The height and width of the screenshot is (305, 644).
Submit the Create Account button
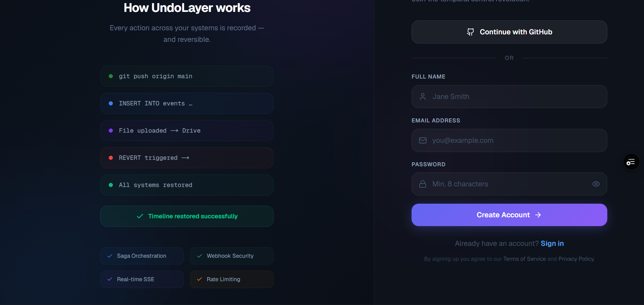509,215
